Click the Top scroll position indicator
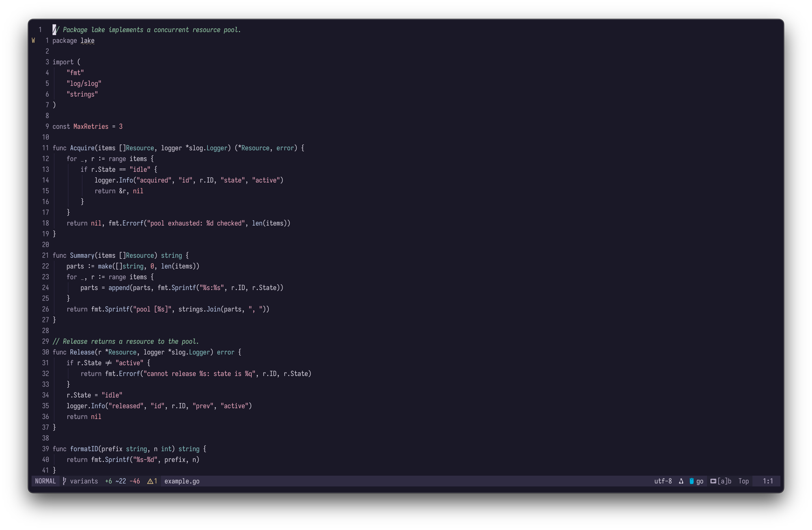Viewport: 812px width, 530px height. tap(743, 481)
